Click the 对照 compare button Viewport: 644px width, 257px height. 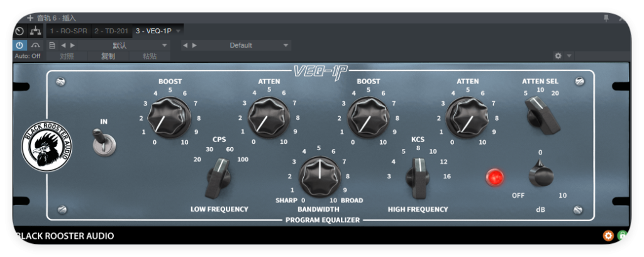67,57
